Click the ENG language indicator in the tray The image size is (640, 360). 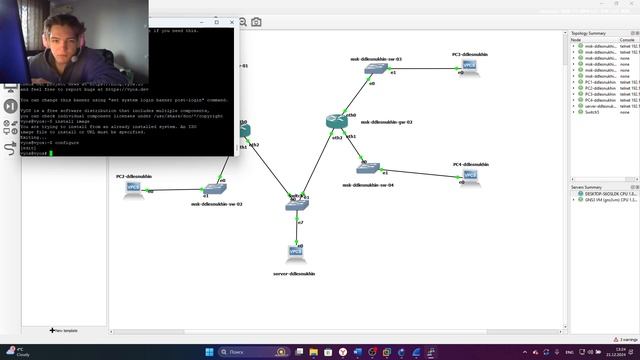(569, 352)
